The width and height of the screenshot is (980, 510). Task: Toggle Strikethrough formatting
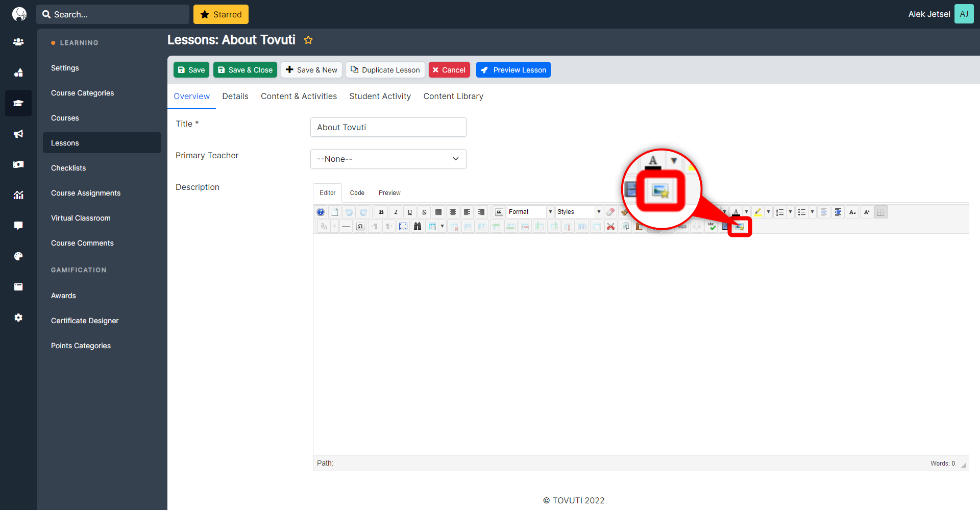(x=424, y=212)
